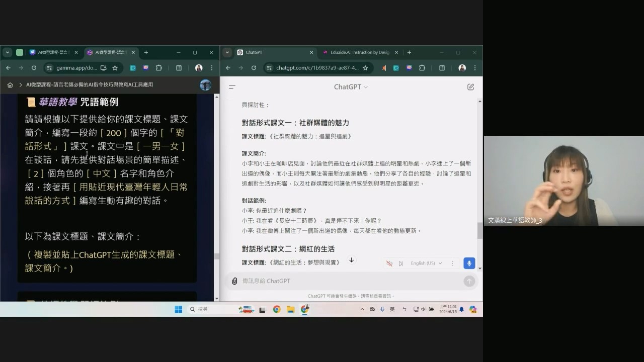Viewport: 644px width, 362px height.
Task: Click the paperclip attach file icon
Action: tap(234, 281)
